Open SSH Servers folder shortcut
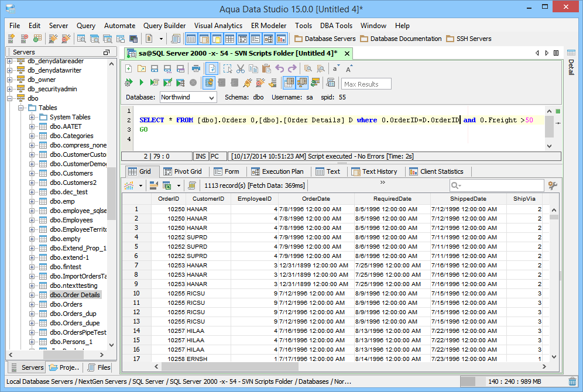 pyautogui.click(x=468, y=39)
